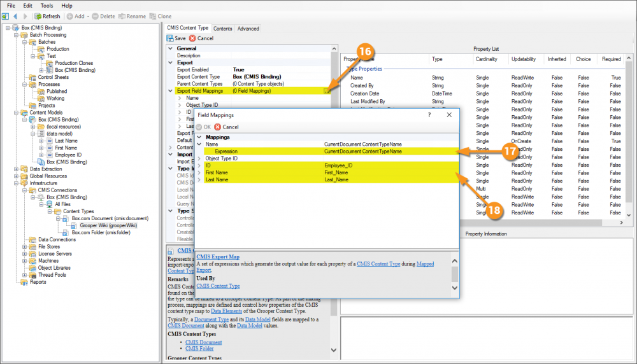Click the Cardinality column header
637x364 pixels.
(x=486, y=59)
